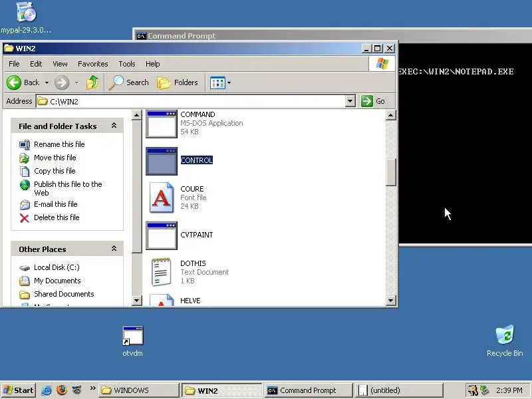Click the Command Prompt window title bar
Viewport: 532px width, 399px height.
click(332, 35)
